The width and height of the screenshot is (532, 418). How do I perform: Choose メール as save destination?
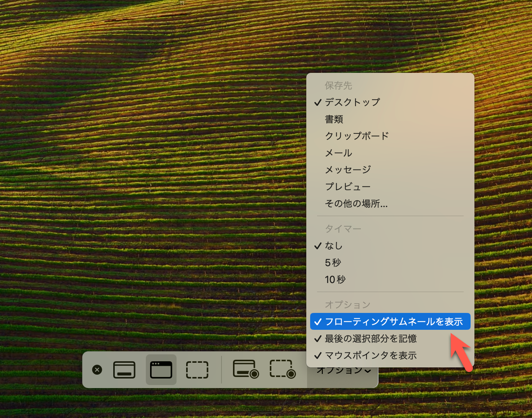[x=338, y=153]
